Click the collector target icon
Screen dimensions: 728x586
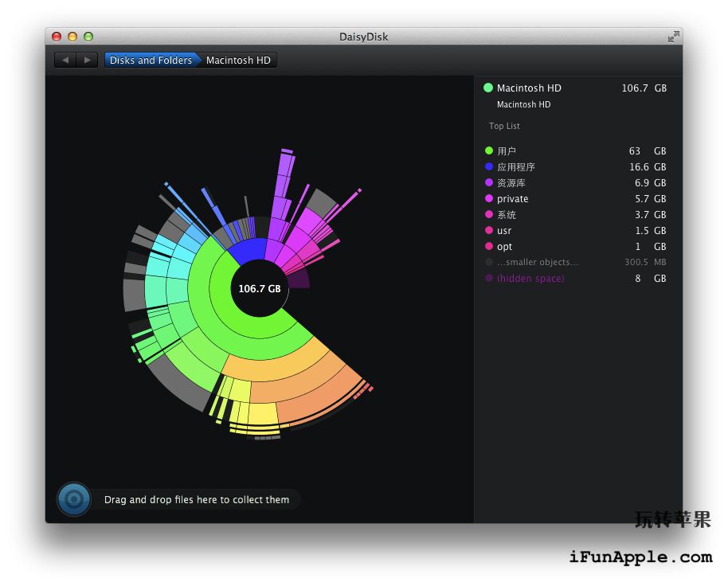pyautogui.click(x=74, y=499)
